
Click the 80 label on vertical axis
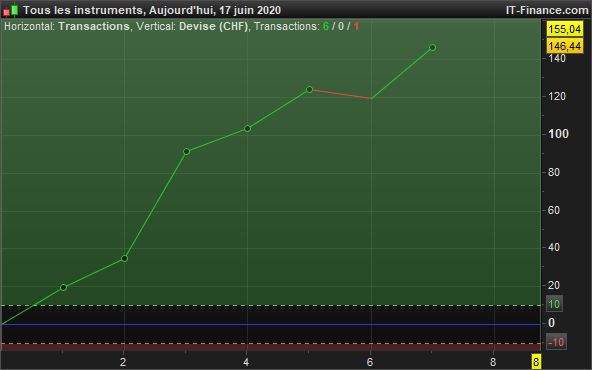[553, 172]
